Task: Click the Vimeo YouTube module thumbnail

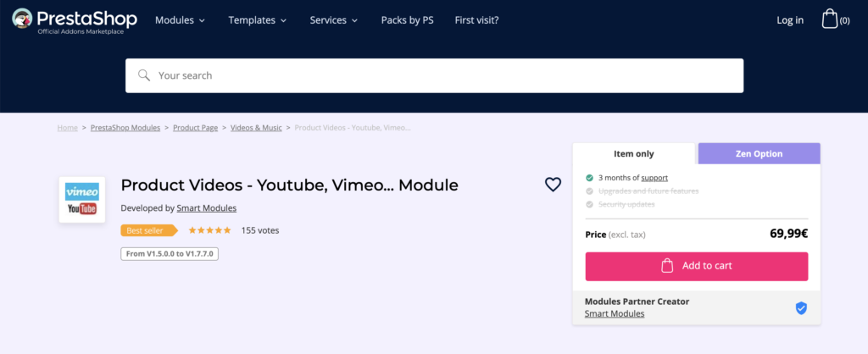Action: coord(82,200)
